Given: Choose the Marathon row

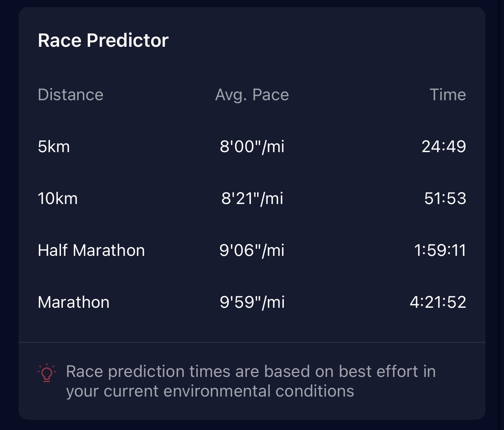Looking at the screenshot, I should (x=252, y=302).
